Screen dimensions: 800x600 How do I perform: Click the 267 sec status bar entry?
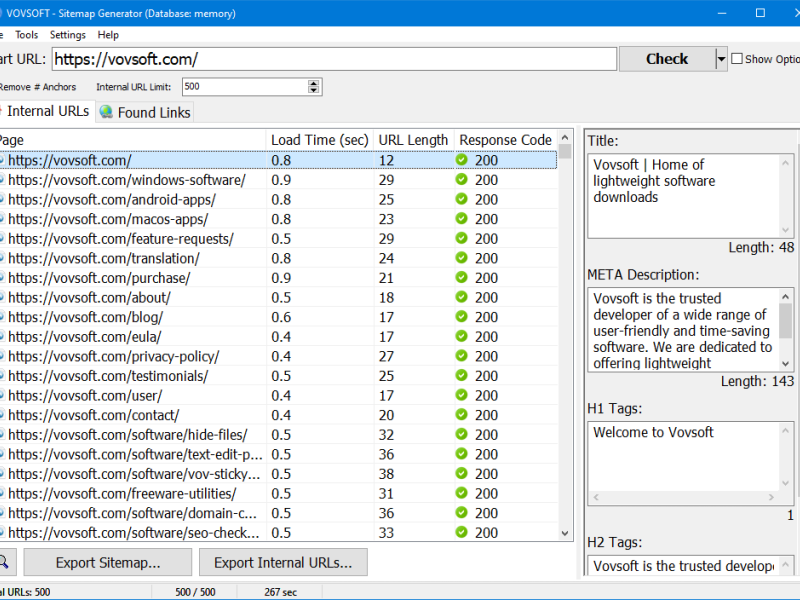(x=280, y=592)
